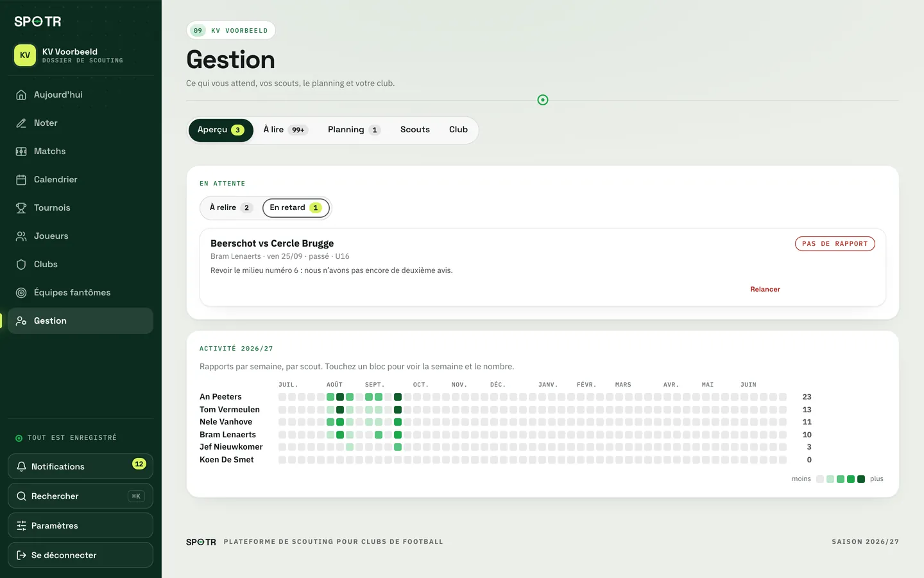Screen dimensions: 924x578
Task: Open the Équipes fantômes target icon
Action: pyautogui.click(x=21, y=293)
